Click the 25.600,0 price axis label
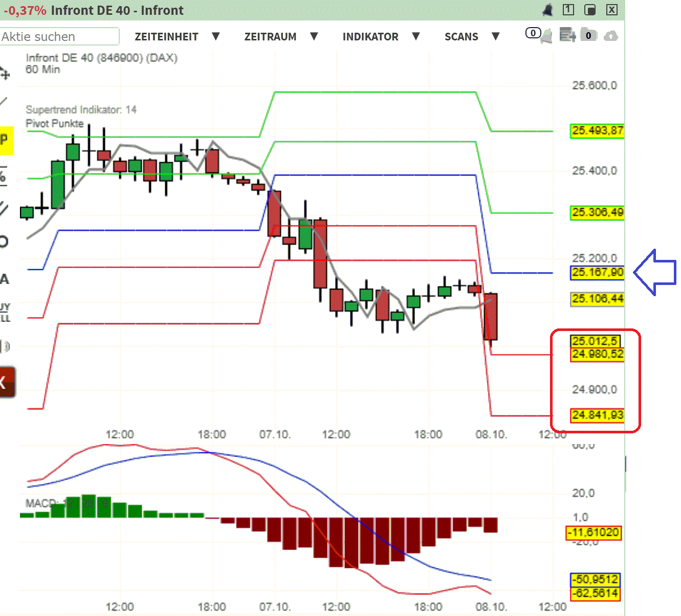Viewport: 681px width, 616px height. [595, 85]
